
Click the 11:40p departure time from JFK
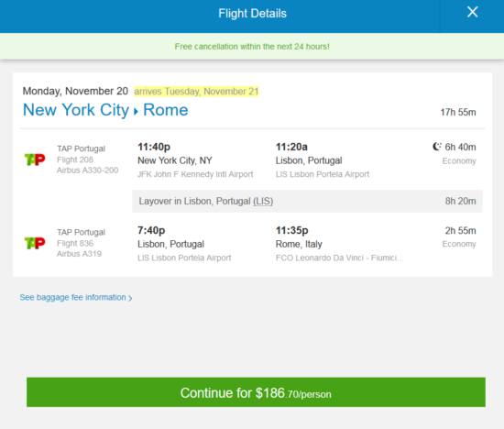coord(154,147)
